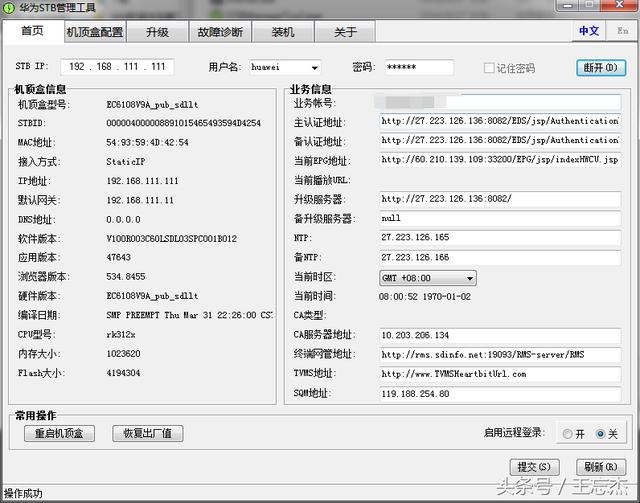Click software version V100R003C60LSDL03SPC001B012
Screen dimensions: 640x503
[x=171, y=239]
